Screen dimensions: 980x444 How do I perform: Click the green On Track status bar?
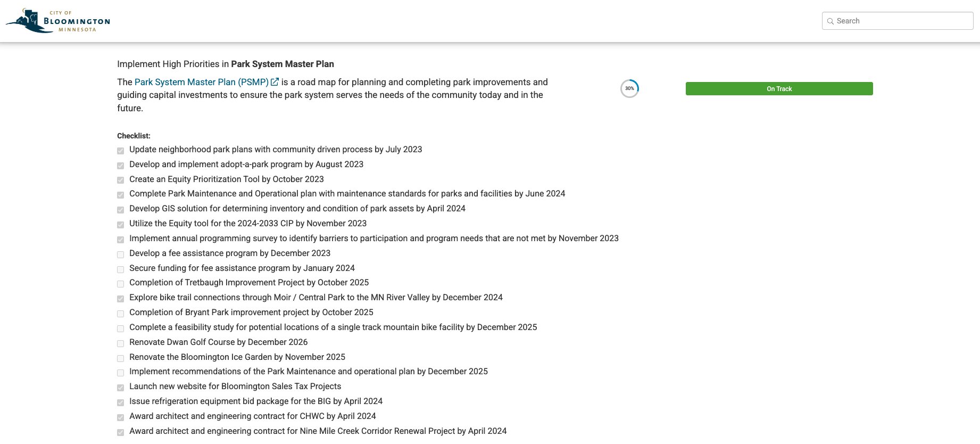[x=779, y=89]
